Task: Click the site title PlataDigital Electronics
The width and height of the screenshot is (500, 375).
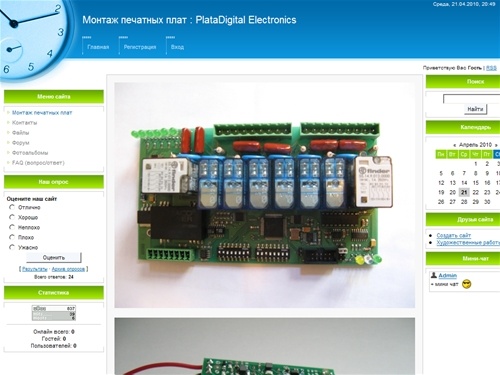Action: tap(189, 20)
